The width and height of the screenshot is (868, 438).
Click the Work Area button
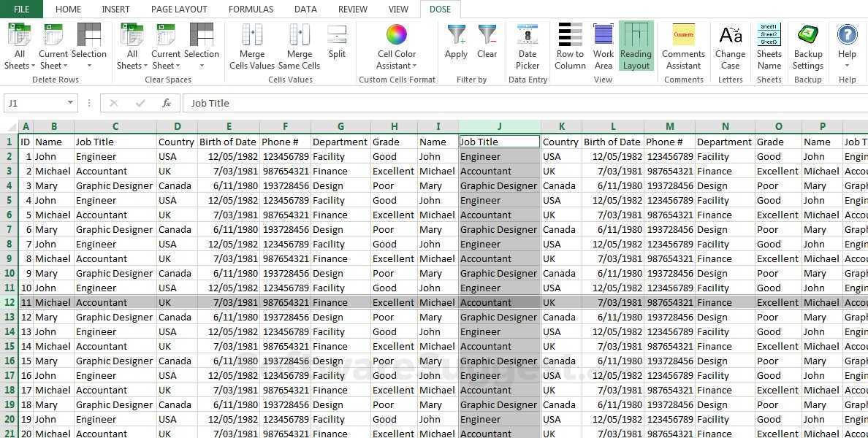[x=603, y=45]
